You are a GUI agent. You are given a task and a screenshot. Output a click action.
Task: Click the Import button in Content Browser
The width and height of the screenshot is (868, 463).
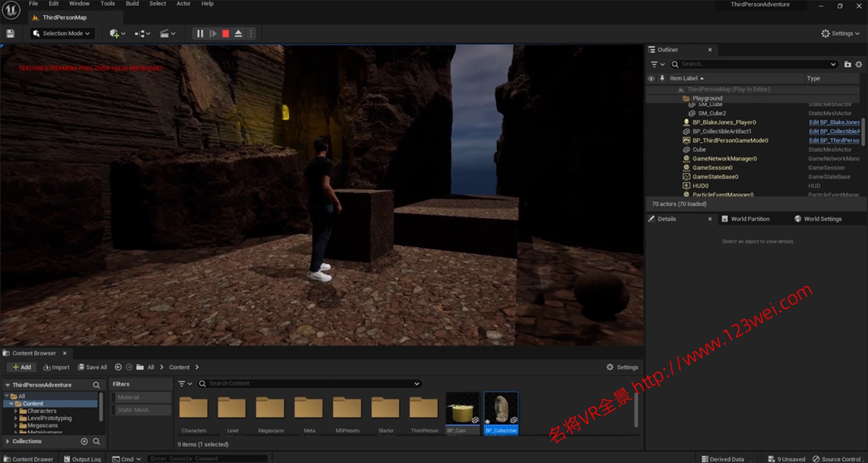pos(56,367)
